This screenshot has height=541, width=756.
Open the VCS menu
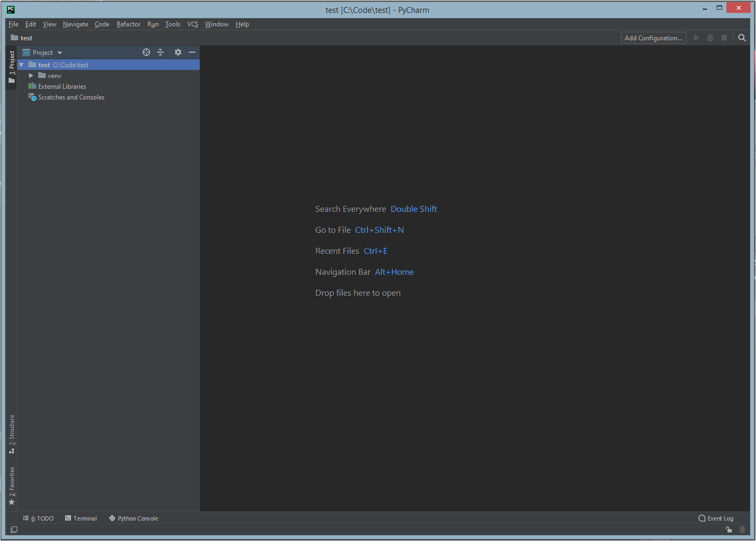click(192, 24)
